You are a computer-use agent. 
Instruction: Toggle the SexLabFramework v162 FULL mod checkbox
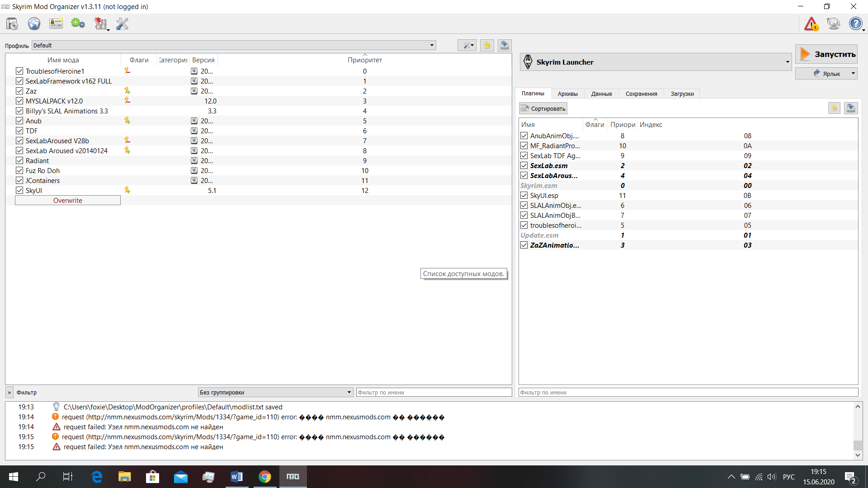pyautogui.click(x=19, y=81)
